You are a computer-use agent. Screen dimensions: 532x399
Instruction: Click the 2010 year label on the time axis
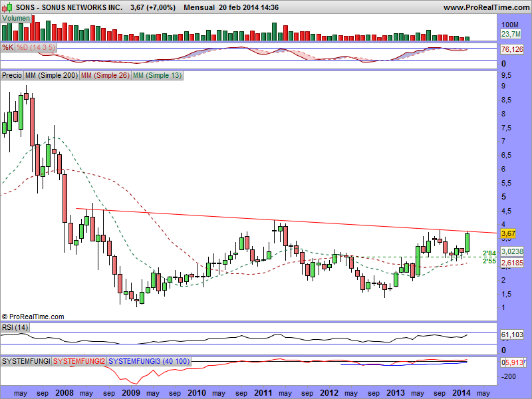click(x=197, y=393)
